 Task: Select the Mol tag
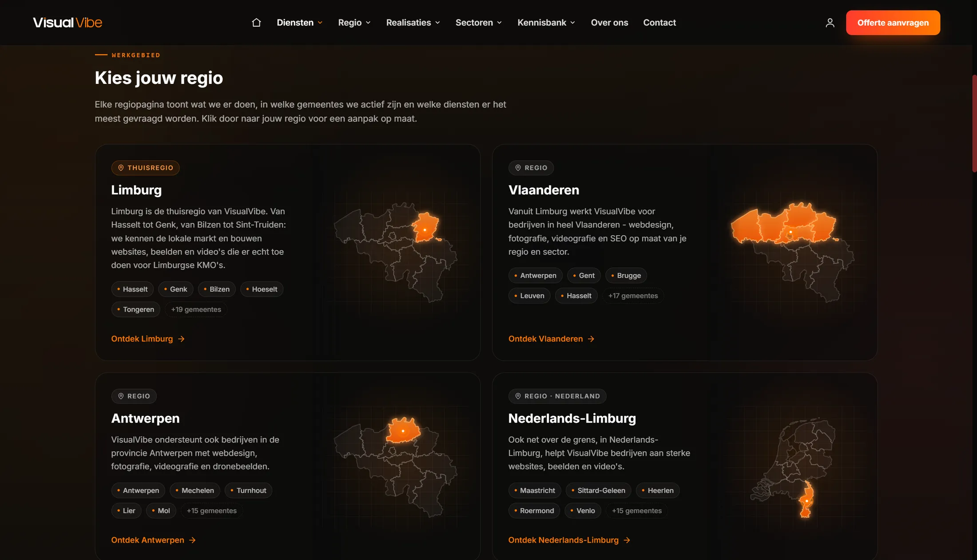(161, 511)
